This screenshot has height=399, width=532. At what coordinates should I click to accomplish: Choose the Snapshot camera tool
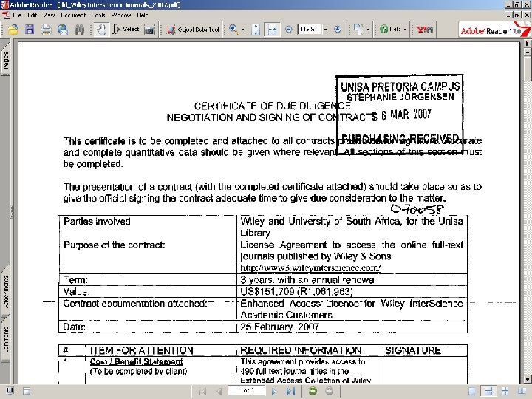(149, 30)
